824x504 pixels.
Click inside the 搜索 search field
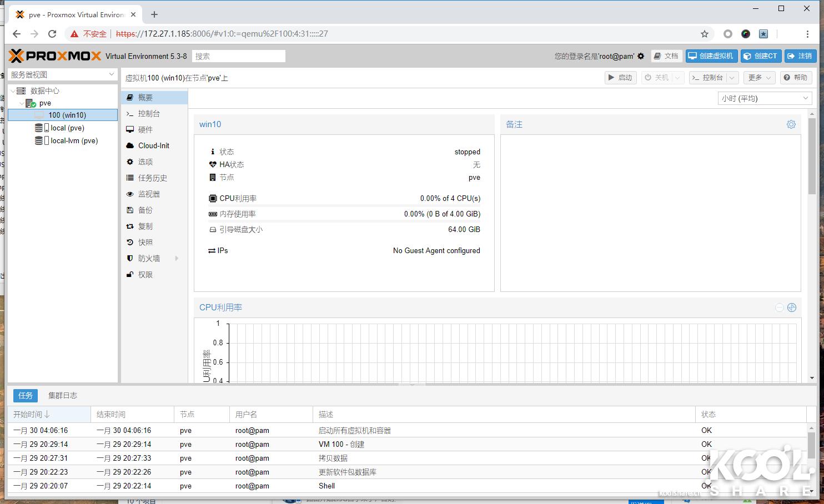238,56
